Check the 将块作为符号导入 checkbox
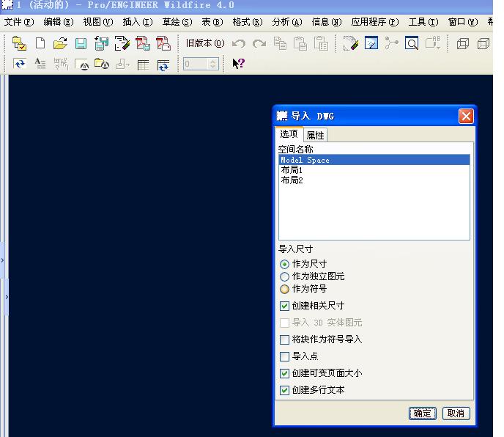 pos(284,339)
